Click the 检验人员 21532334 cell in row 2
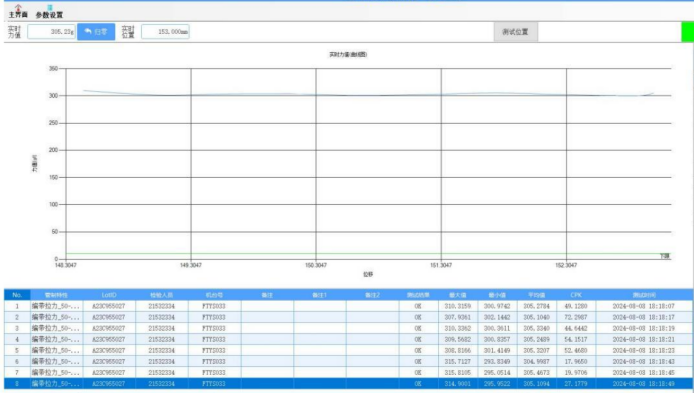 [x=162, y=317]
